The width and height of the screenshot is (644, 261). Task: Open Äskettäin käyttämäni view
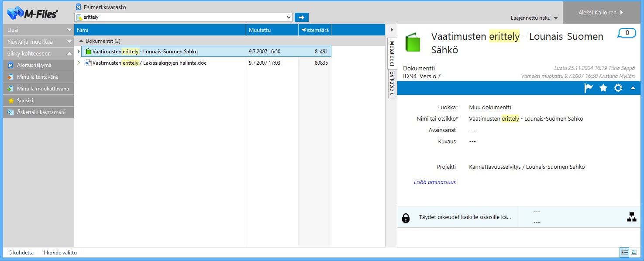pos(38,112)
